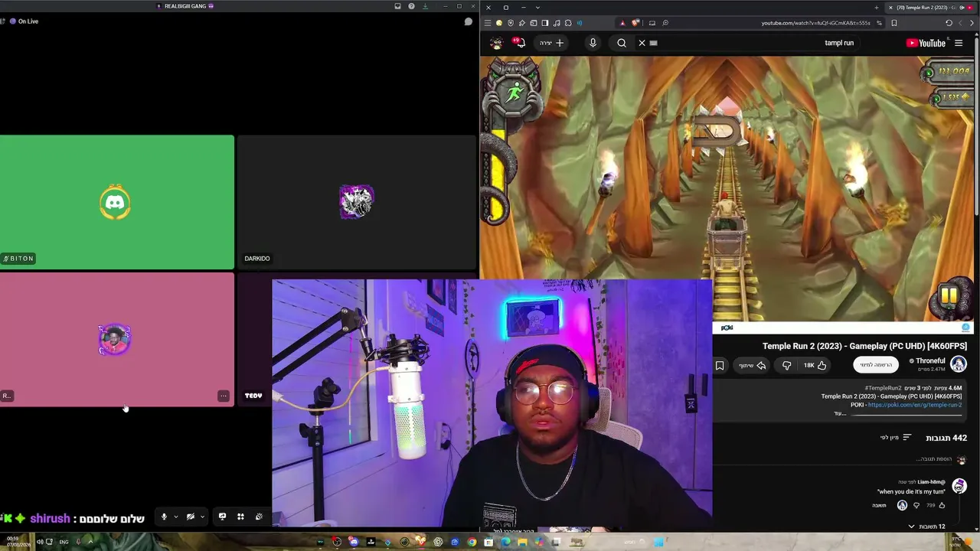Image resolution: width=980 pixels, height=551 pixels.
Task: Toggle the Discord camera
Action: (x=191, y=517)
